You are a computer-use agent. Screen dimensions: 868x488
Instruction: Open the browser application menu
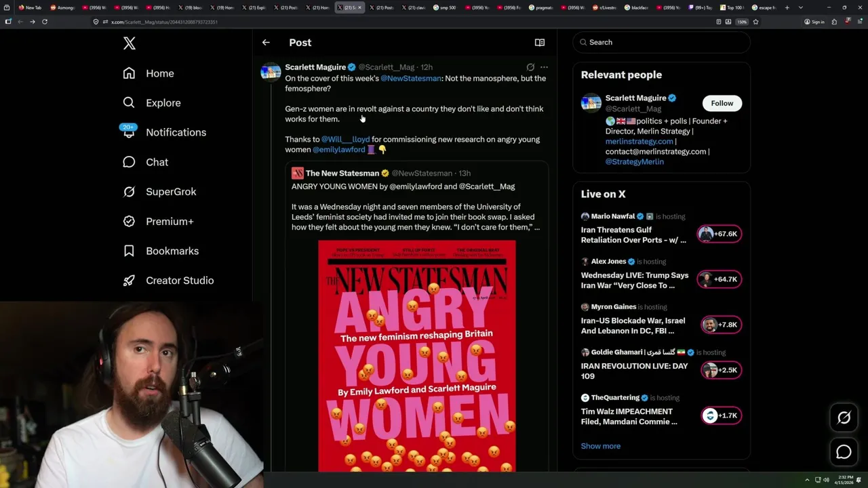(859, 22)
